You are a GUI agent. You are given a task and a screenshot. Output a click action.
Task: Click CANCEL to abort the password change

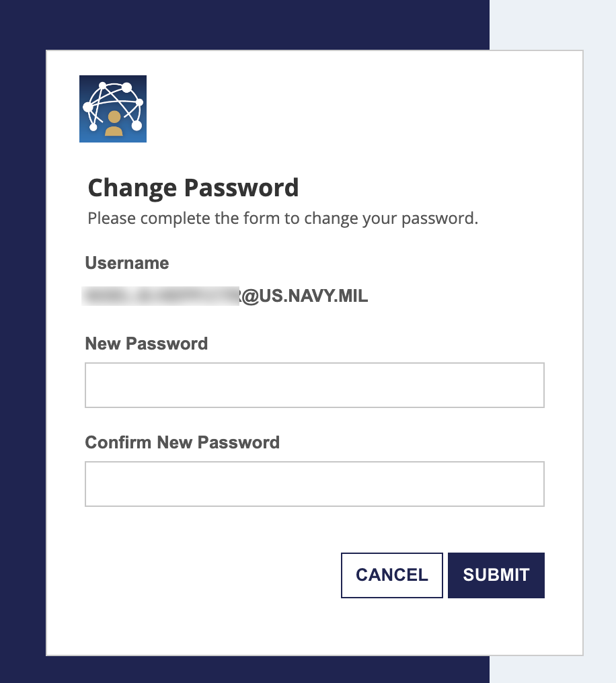coord(391,575)
